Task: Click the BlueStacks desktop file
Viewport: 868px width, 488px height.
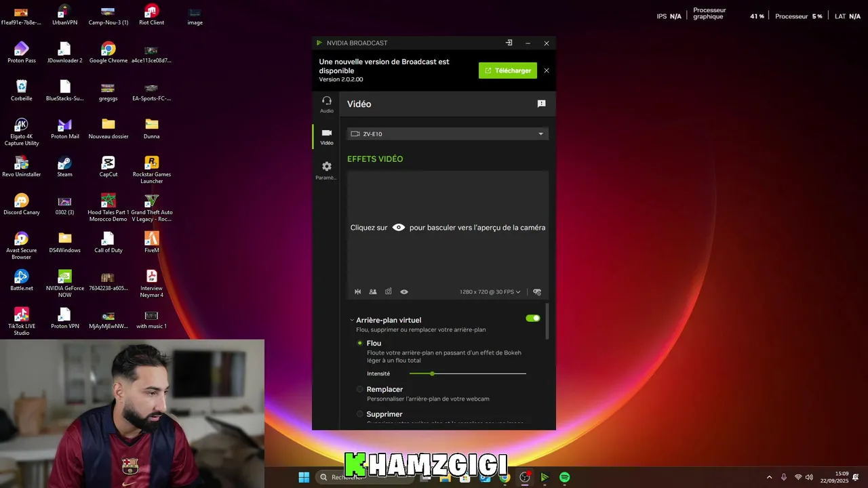Action: 65,91
